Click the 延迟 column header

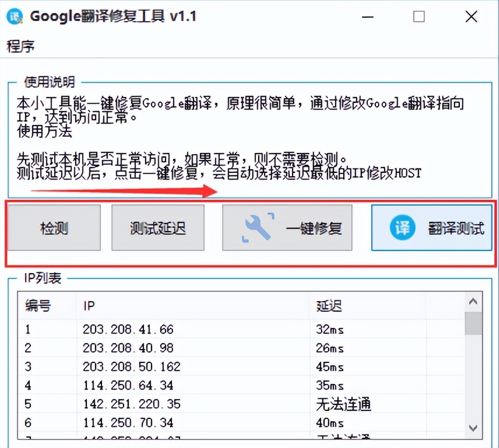click(367, 306)
